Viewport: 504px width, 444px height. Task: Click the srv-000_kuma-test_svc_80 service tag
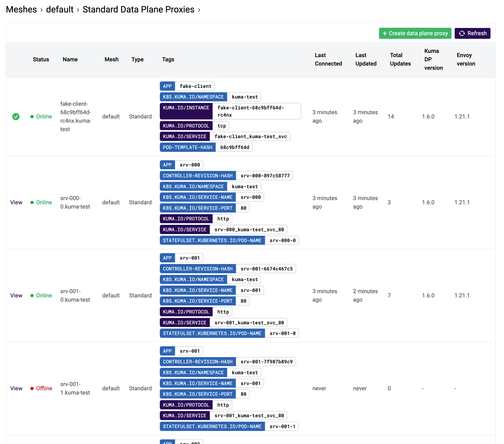223,230
